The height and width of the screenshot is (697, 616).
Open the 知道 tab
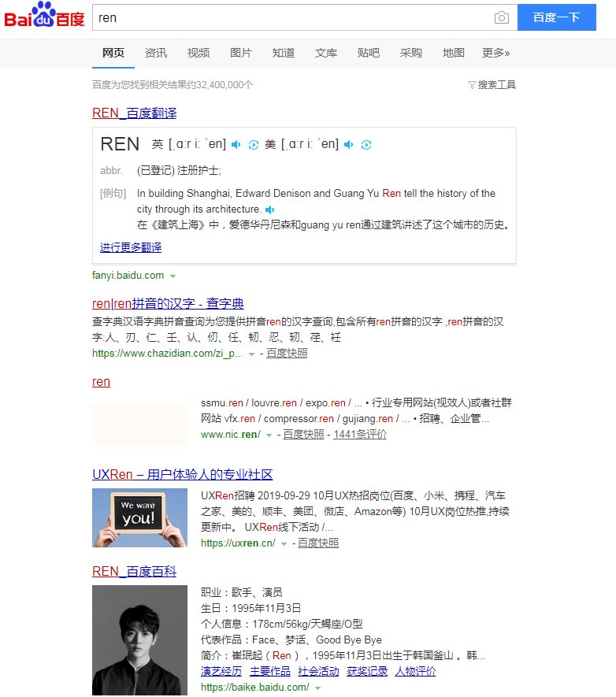click(x=284, y=53)
